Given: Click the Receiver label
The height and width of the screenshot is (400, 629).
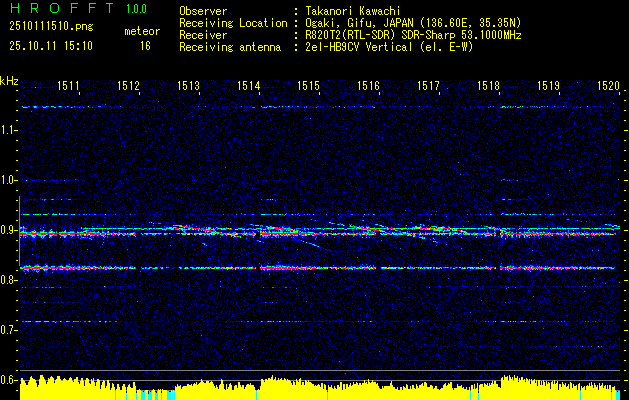Looking at the screenshot, I should point(203,35).
